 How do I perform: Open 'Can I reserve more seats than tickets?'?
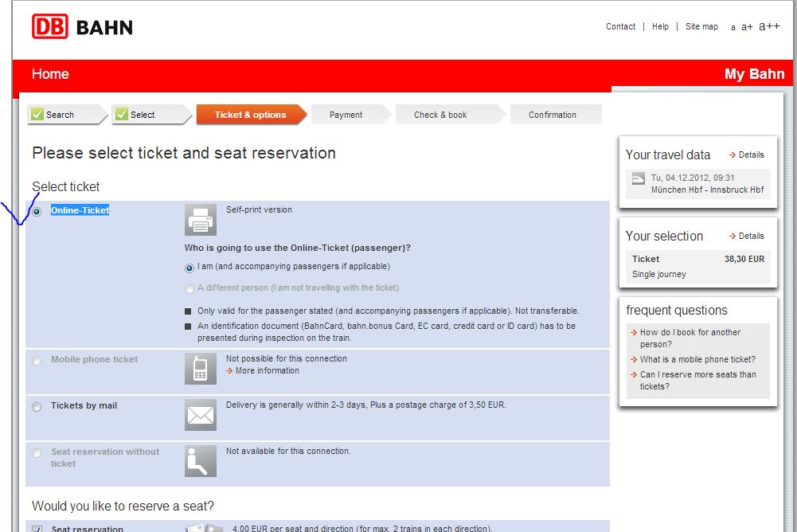pyautogui.click(x=698, y=381)
